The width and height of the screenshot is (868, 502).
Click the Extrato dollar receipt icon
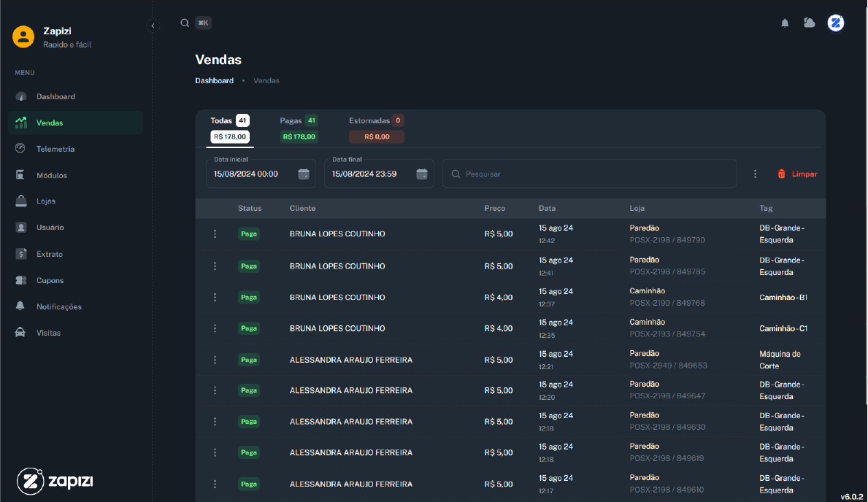[21, 254]
